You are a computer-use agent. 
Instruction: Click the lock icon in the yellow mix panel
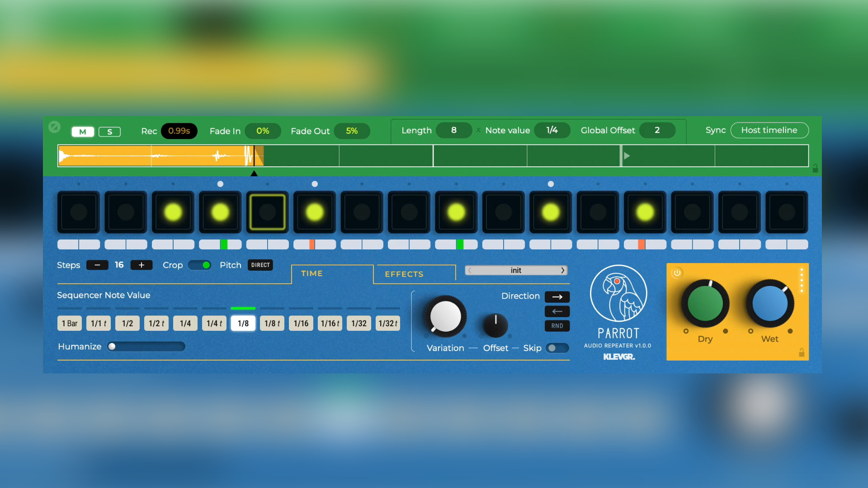tap(801, 352)
